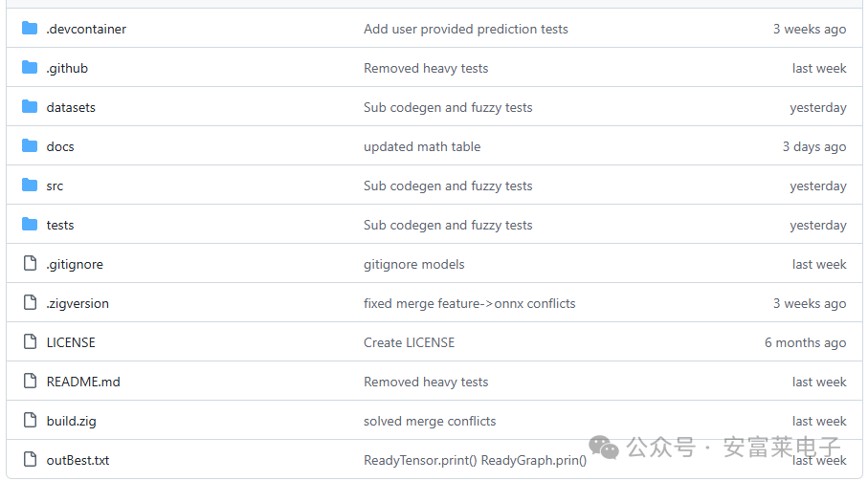
Task: Click 'last week' in .github row
Action: (819, 69)
